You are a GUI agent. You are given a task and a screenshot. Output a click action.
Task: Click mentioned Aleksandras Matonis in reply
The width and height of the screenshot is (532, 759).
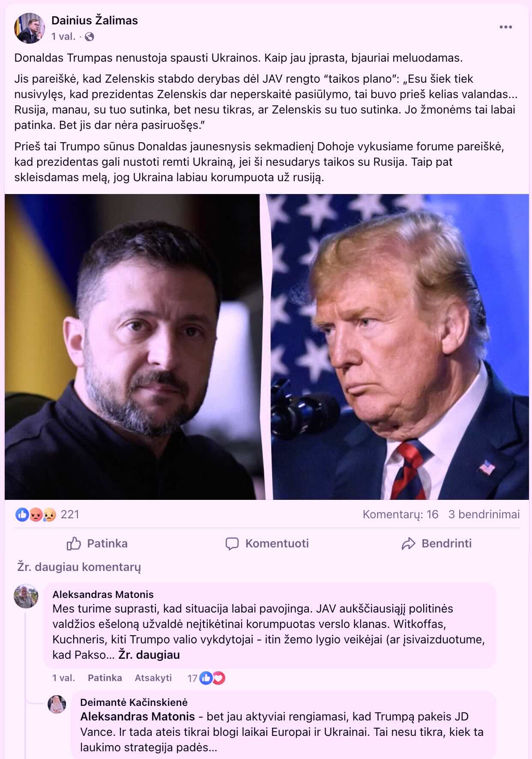click(x=137, y=717)
